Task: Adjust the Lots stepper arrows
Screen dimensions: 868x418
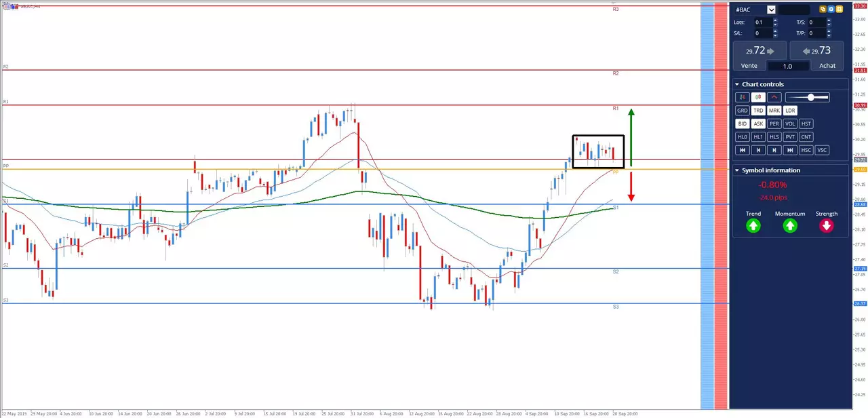Action: [775, 22]
